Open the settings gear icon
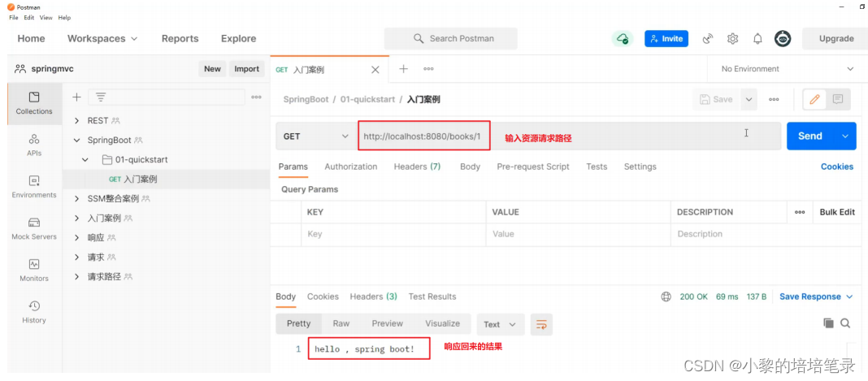Image resolution: width=868 pixels, height=381 pixels. click(x=733, y=39)
